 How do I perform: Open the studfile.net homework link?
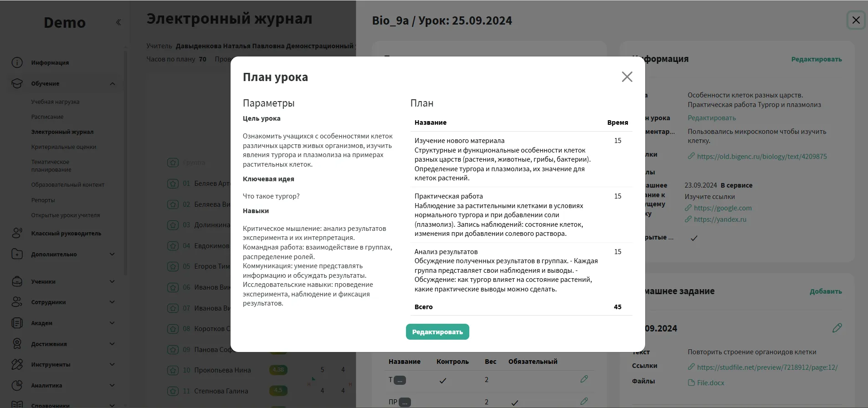tap(767, 367)
